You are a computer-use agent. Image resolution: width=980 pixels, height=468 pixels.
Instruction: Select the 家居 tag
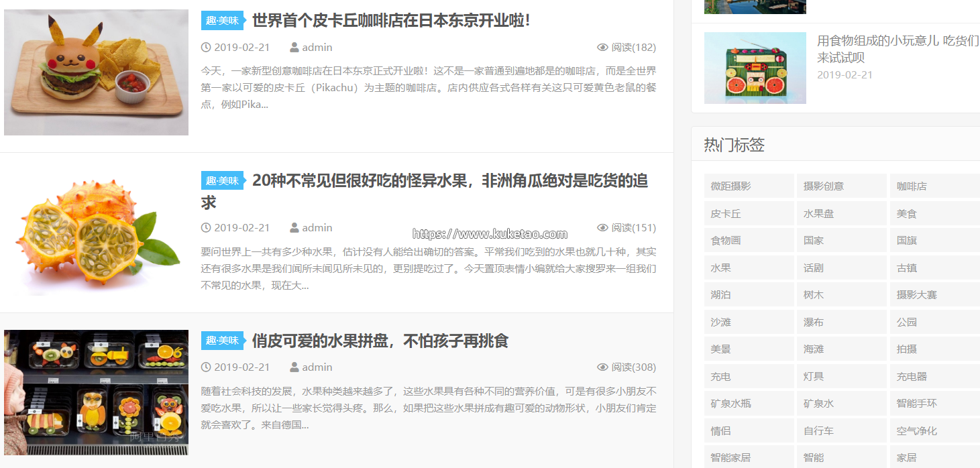click(x=935, y=457)
